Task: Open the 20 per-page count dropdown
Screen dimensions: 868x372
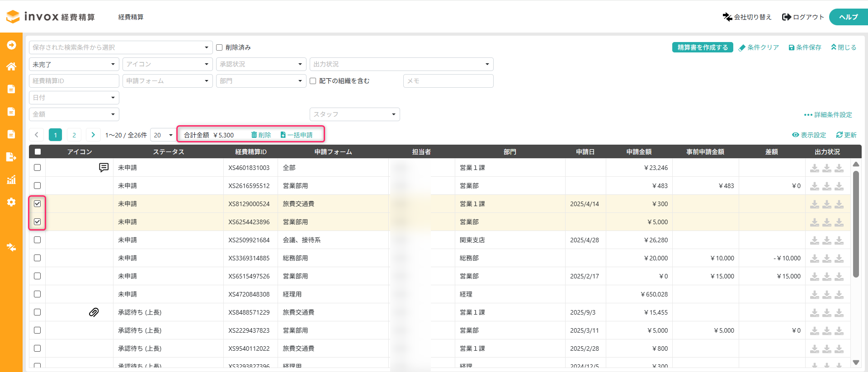Action: tap(163, 135)
